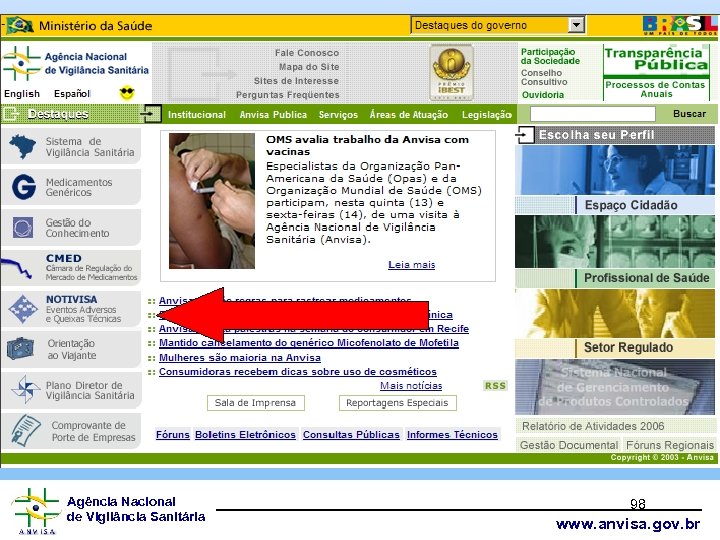Screen dimensions: 720x540
Task: Switch the site to Español
Action: pyautogui.click(x=72, y=94)
